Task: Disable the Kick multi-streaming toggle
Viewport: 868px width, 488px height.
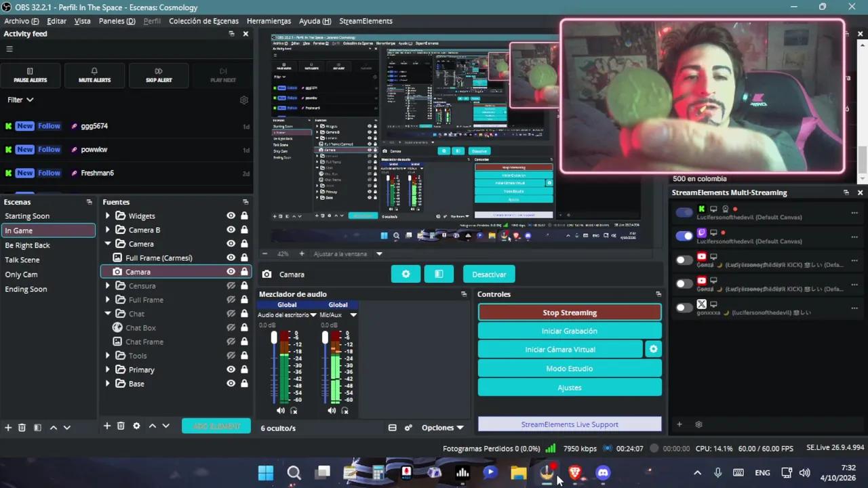Action: (684, 212)
